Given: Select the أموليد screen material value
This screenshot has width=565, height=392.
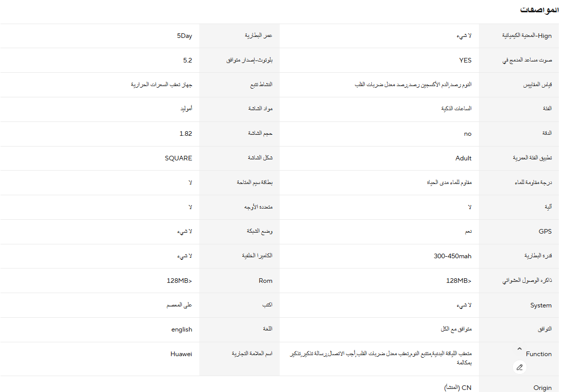Looking at the screenshot, I should [x=186, y=109].
